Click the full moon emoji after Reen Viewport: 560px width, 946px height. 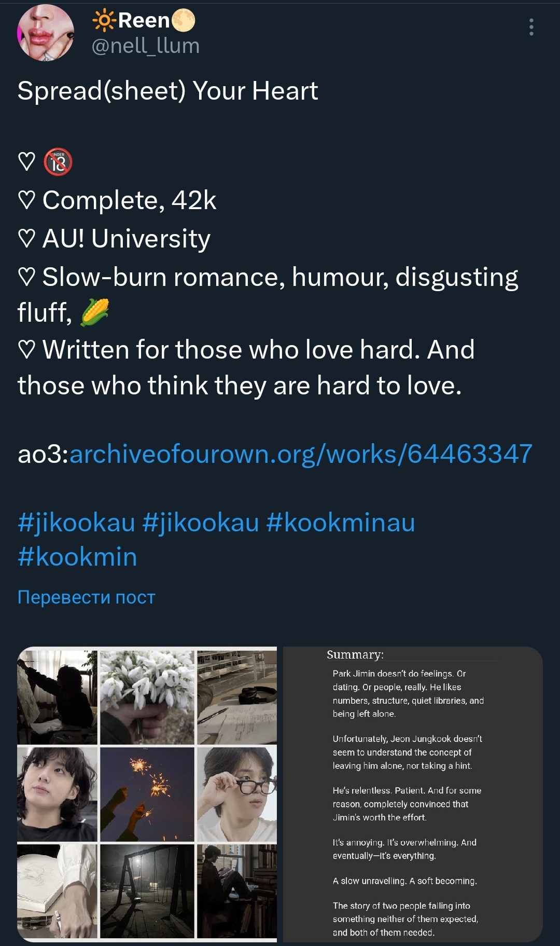pyautogui.click(x=183, y=21)
